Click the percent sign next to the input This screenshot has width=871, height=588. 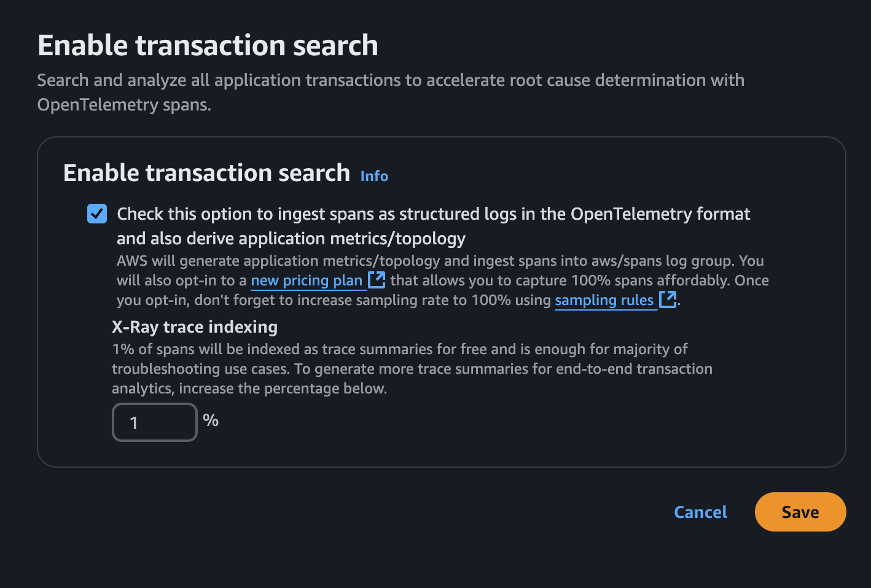211,421
